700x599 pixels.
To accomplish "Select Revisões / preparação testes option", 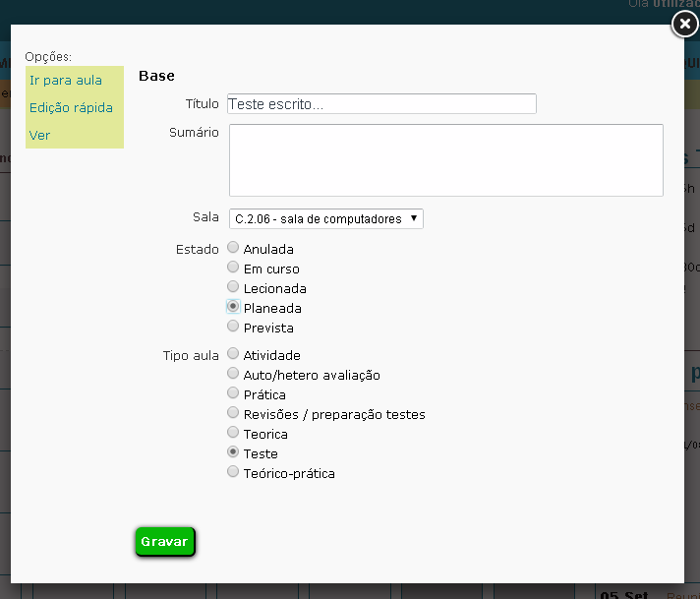I will (233, 413).
